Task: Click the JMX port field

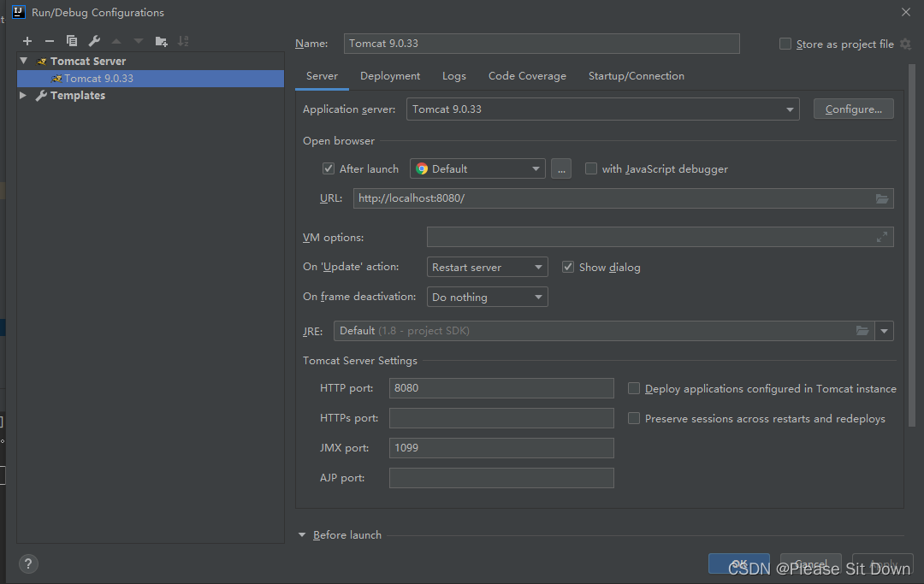Action: click(501, 448)
